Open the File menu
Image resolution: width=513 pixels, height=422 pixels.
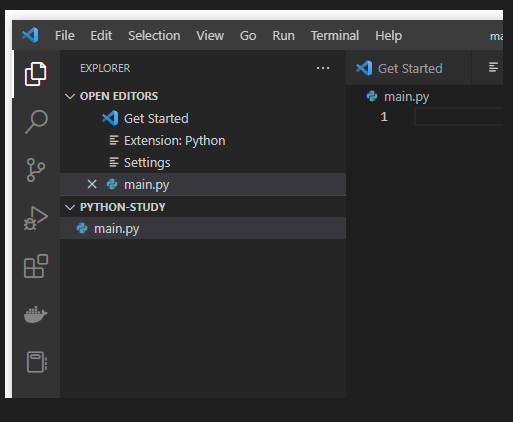tap(65, 35)
